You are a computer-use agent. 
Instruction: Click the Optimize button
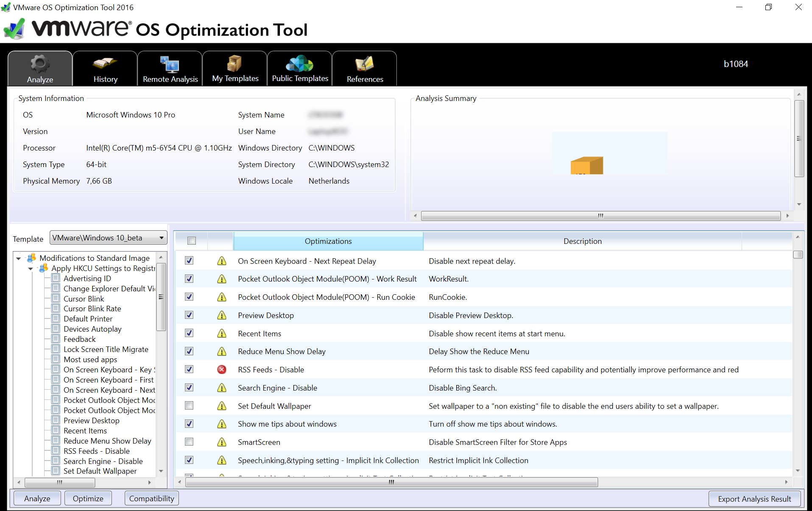click(88, 498)
